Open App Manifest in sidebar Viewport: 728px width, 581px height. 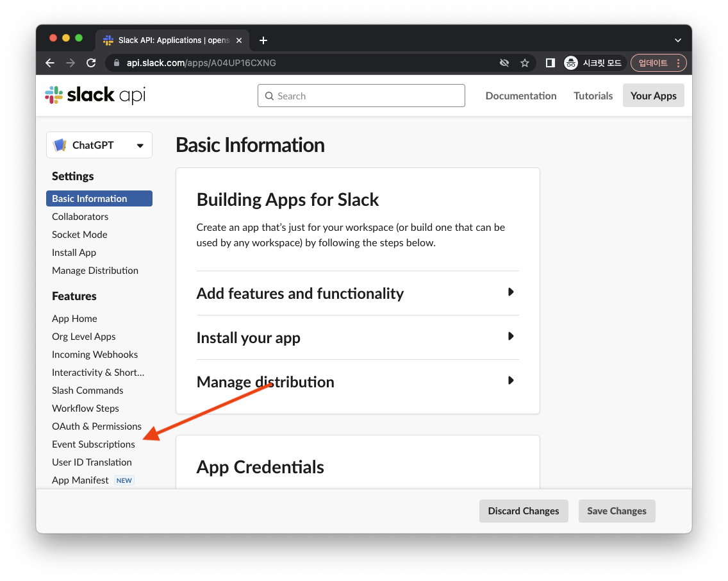pos(80,480)
